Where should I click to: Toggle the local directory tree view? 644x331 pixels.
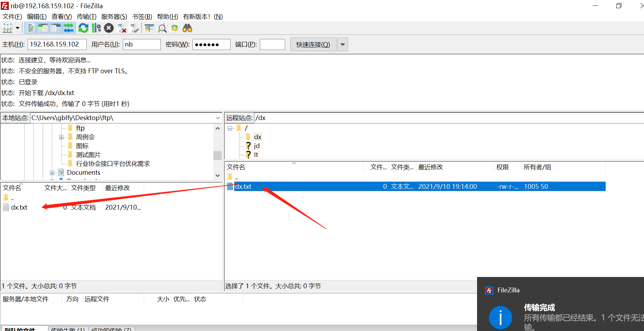(x=43, y=28)
